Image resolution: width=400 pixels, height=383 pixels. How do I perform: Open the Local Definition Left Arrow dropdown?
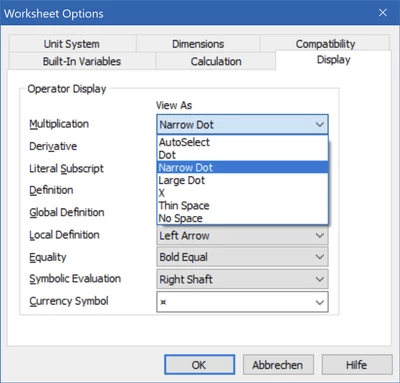pyautogui.click(x=242, y=236)
